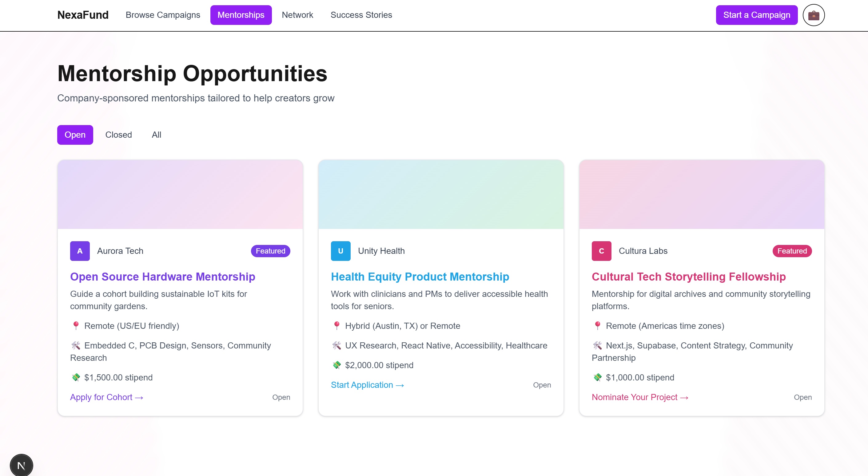868x476 pixels.
Task: Click the Unity Health card gradient banner
Action: point(441,194)
